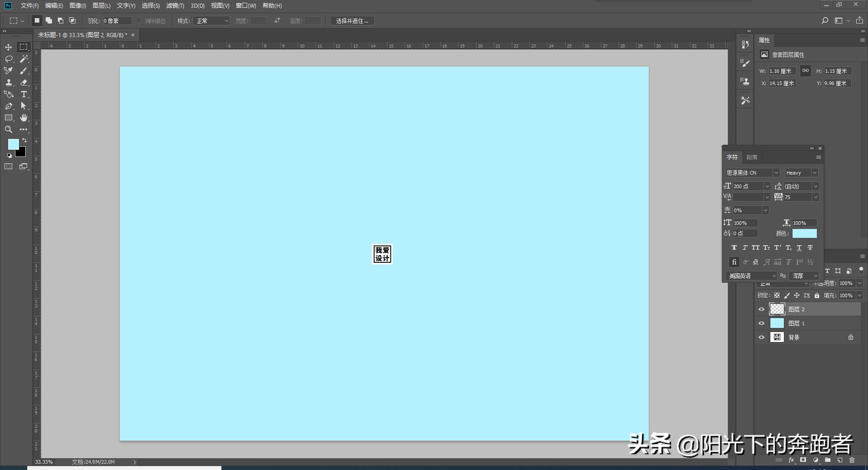Select the Brush tool
Image resolution: width=868 pixels, height=470 pixels.
pyautogui.click(x=24, y=71)
